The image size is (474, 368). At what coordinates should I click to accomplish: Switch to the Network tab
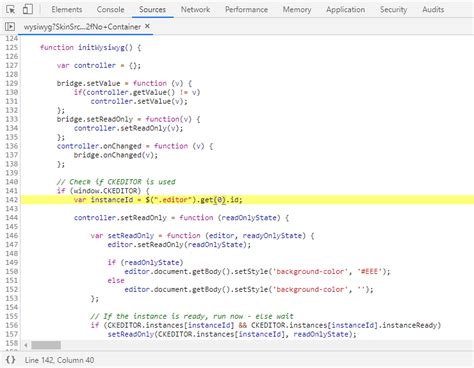click(x=195, y=10)
